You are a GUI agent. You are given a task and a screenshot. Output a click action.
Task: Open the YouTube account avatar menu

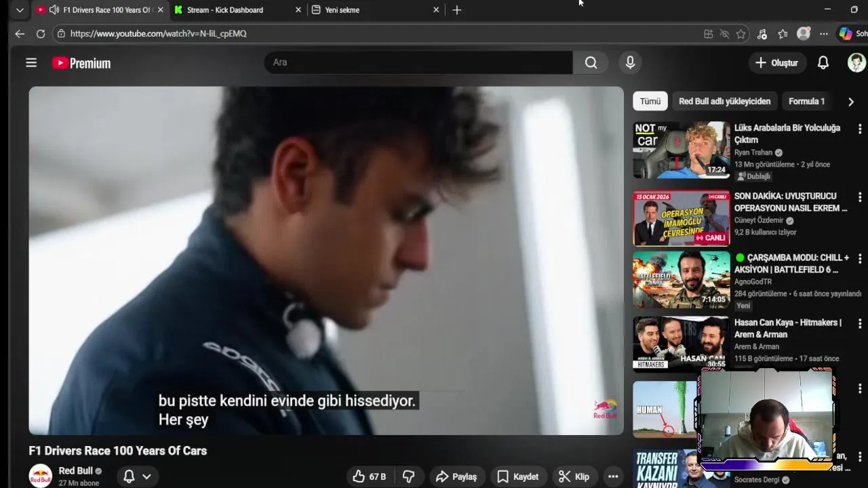856,62
